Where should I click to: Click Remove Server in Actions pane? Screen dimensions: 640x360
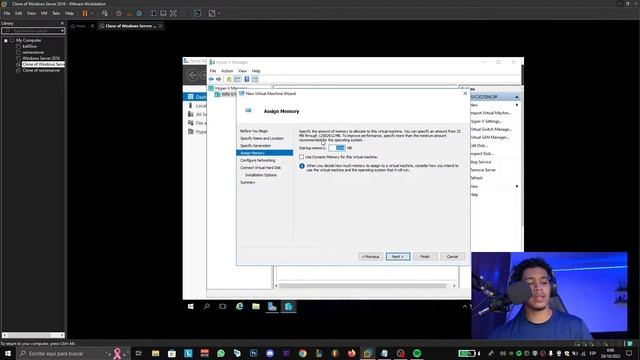pyautogui.click(x=483, y=170)
